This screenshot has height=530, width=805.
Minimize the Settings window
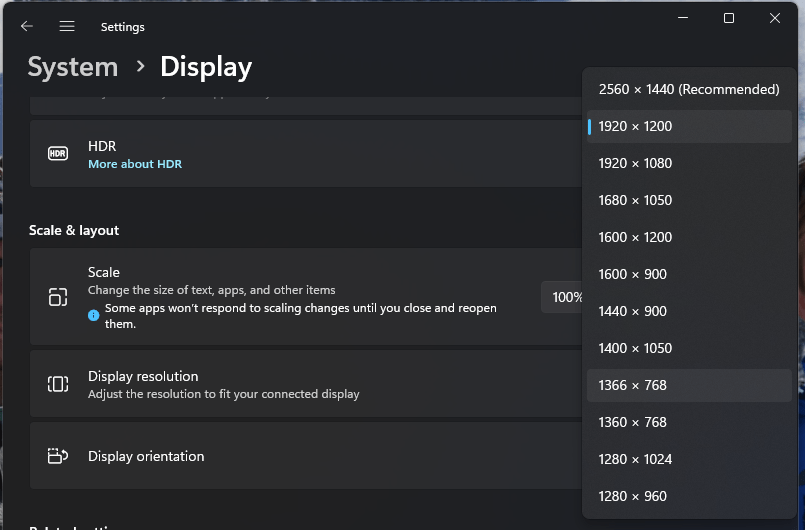click(683, 18)
